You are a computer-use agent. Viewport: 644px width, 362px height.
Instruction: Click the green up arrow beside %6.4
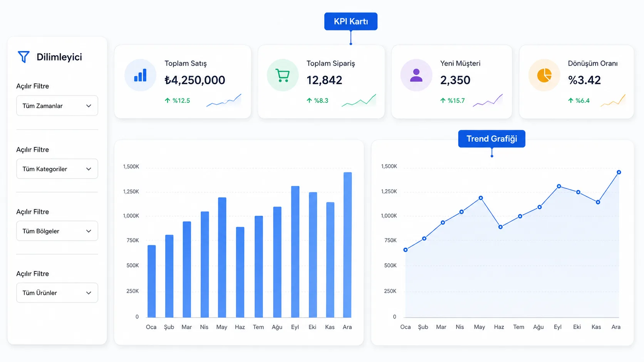tap(570, 100)
